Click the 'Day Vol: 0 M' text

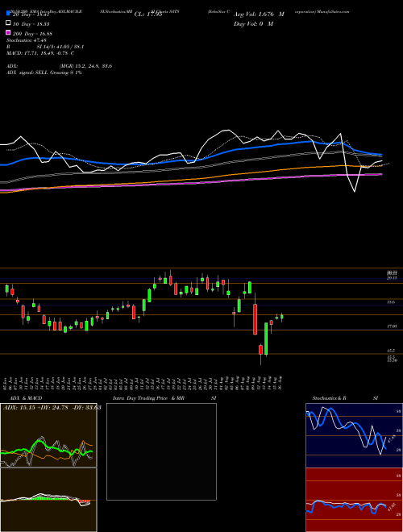[253, 23]
